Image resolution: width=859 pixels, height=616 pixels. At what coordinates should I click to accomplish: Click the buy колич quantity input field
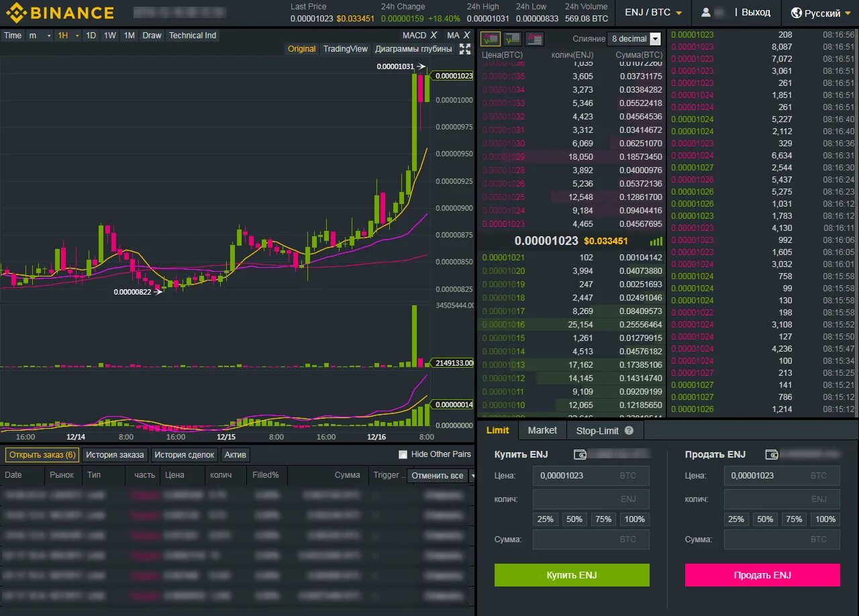591,499
